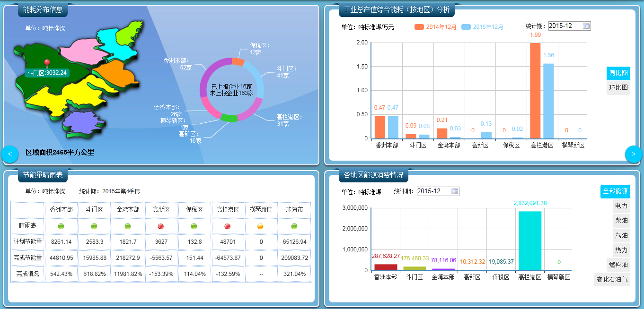This screenshot has width=644, height=309.
Task: Toggle the 2015年12月 legend series
Action: coord(482,27)
